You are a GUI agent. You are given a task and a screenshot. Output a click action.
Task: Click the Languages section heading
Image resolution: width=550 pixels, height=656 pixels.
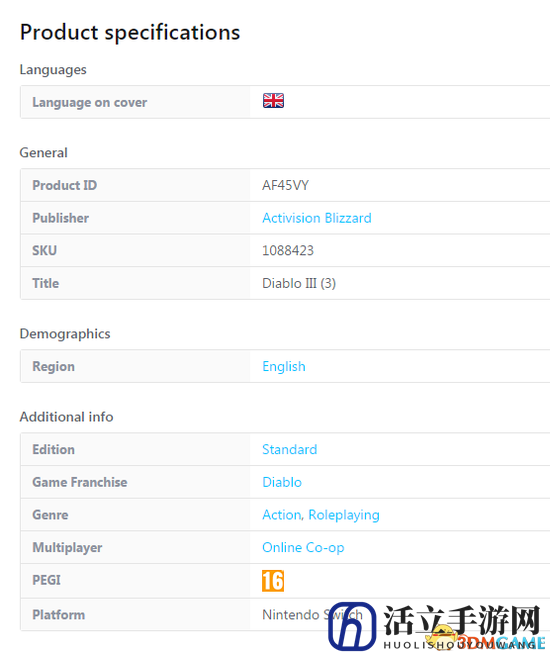click(53, 70)
